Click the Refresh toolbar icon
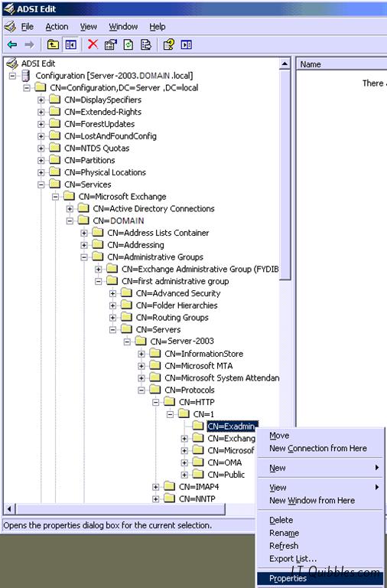 (128, 45)
